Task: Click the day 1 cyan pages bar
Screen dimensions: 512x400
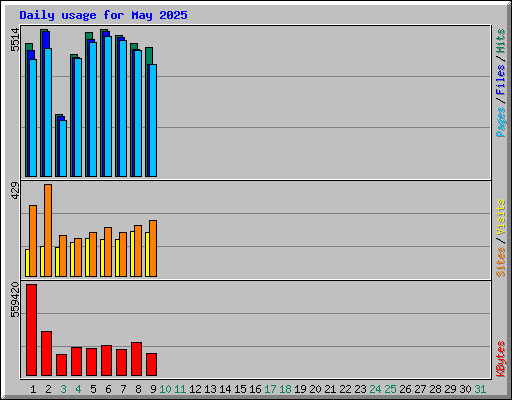Action: pyautogui.click(x=33, y=118)
